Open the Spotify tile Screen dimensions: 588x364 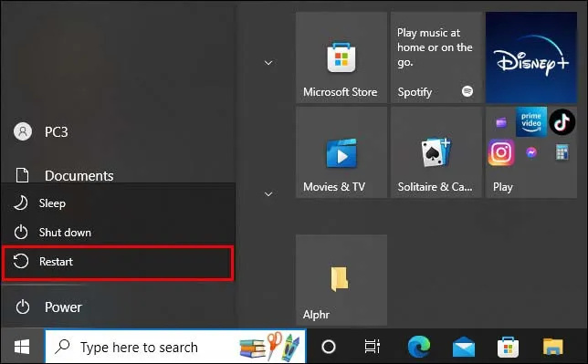436,57
